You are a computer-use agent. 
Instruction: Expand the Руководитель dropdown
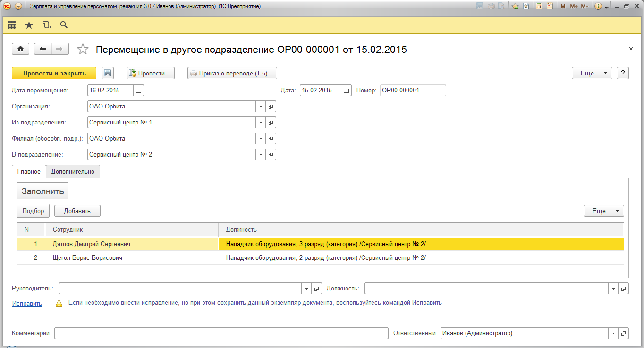point(307,289)
